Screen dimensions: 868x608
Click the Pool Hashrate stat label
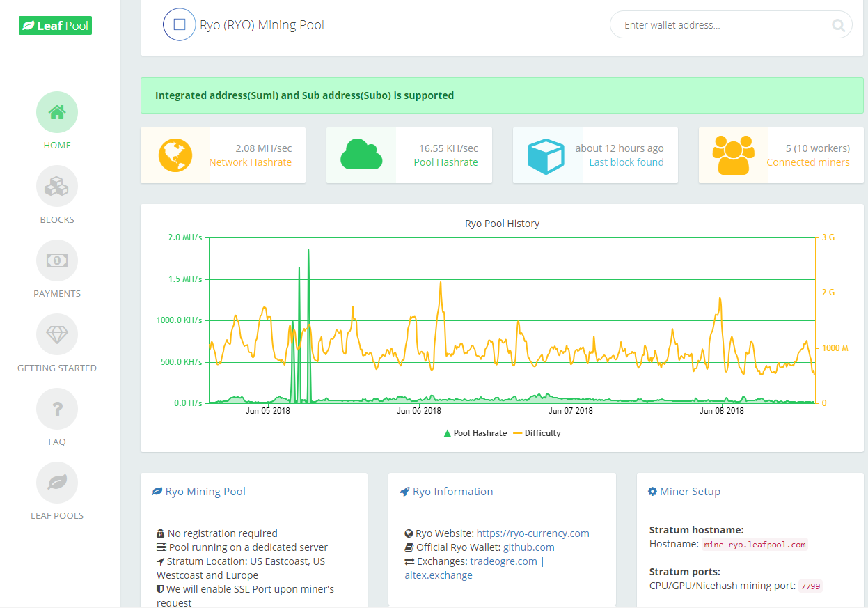445,162
